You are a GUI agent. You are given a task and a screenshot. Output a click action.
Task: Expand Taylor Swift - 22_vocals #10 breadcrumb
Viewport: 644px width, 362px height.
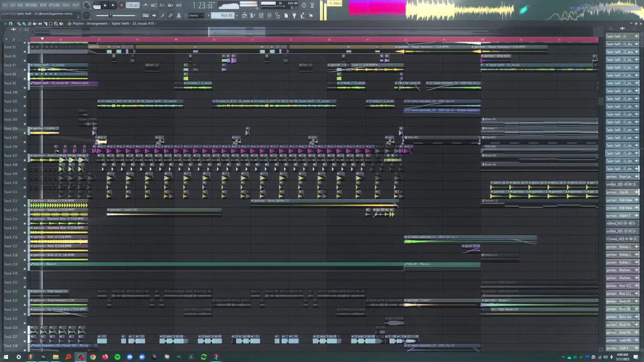tap(133, 24)
